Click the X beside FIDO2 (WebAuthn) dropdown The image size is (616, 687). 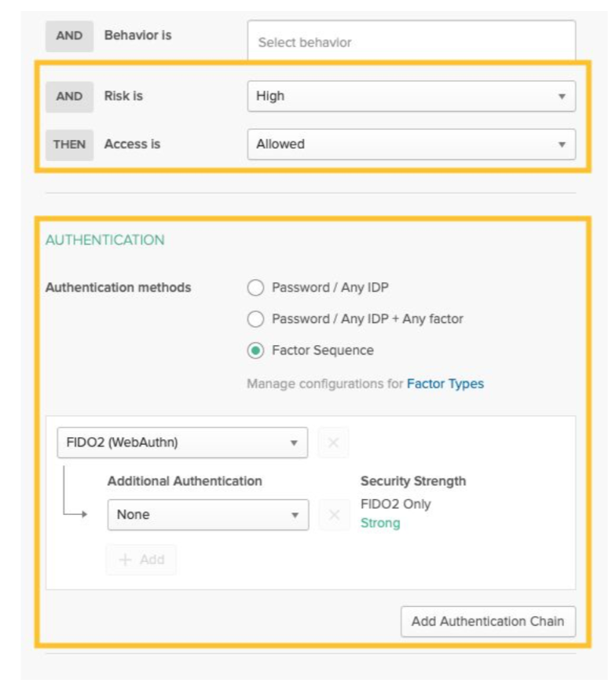click(x=333, y=443)
